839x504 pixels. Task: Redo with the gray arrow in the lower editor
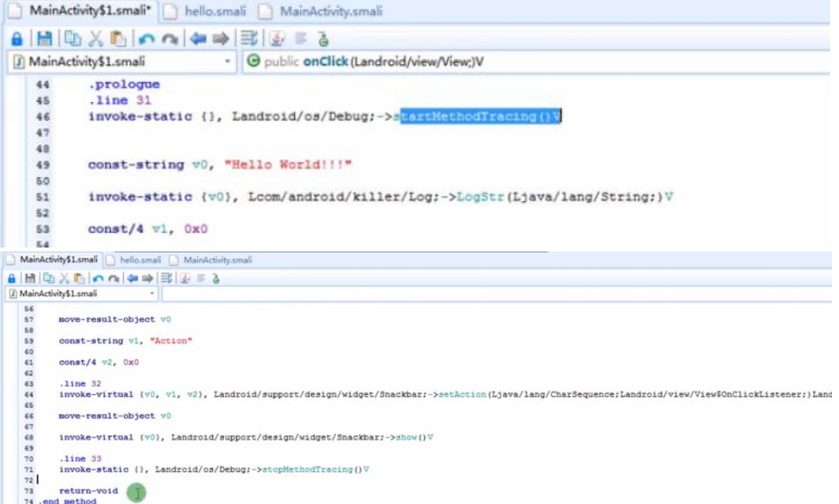tap(114, 279)
